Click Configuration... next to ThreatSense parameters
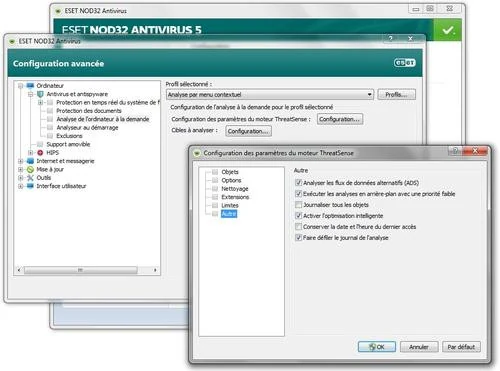This screenshot has width=500, height=371. (340, 119)
